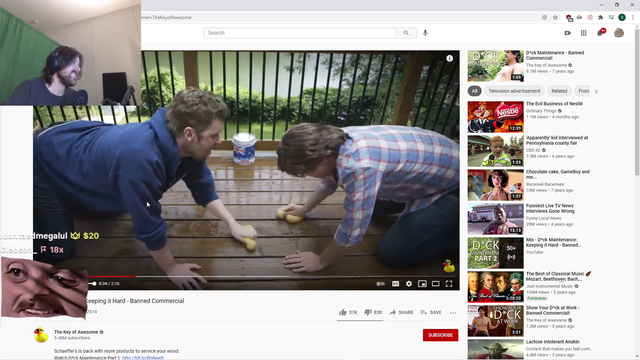Open the YouTube account avatar menu
Screen dimensions: 640x360
pos(619,33)
